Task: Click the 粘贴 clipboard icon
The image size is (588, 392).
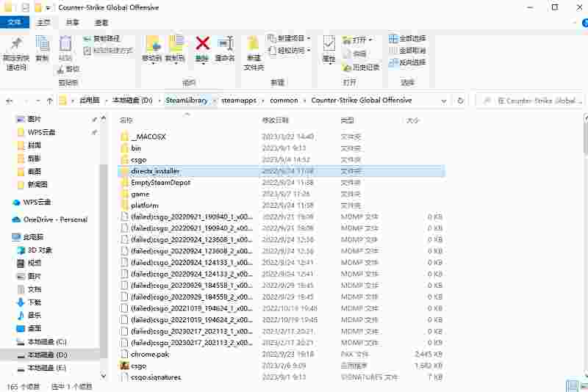Action: click(65, 44)
